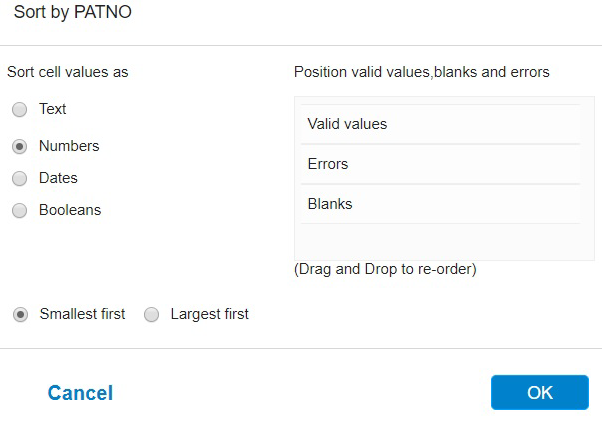The height and width of the screenshot is (432, 602).
Task: Confirm sorting with the OK button
Action: click(539, 393)
